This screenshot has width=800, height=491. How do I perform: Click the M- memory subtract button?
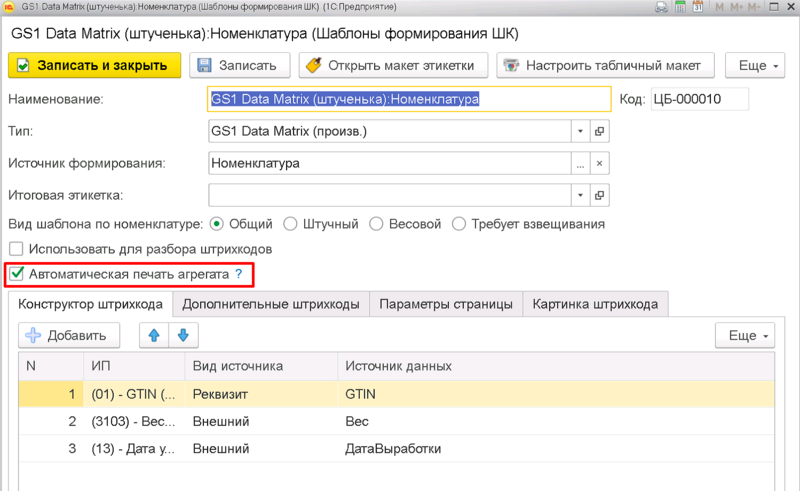[x=754, y=7]
